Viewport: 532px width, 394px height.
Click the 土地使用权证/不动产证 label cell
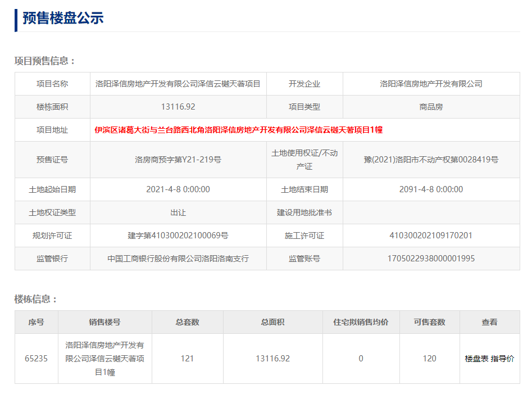coord(304,160)
